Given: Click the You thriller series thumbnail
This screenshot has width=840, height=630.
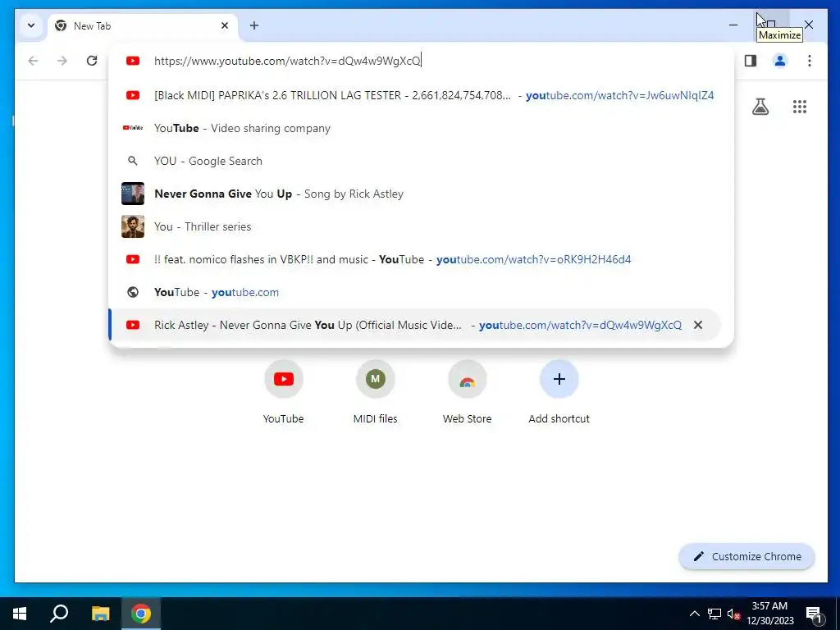Looking at the screenshot, I should click(x=133, y=226).
